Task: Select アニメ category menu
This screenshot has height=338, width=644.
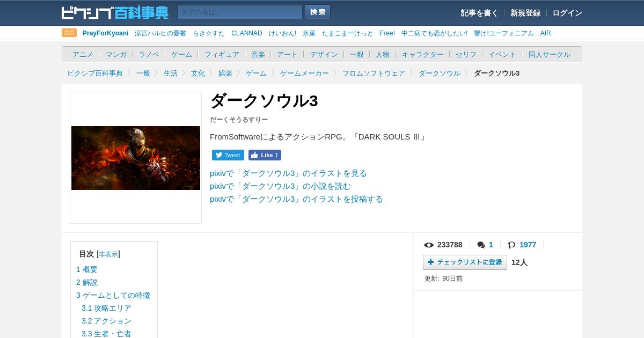Action: pyautogui.click(x=83, y=54)
